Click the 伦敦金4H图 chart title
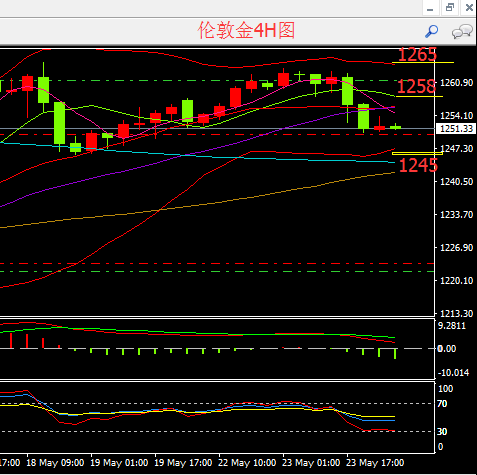The width and height of the screenshot is (477, 475). tap(246, 30)
